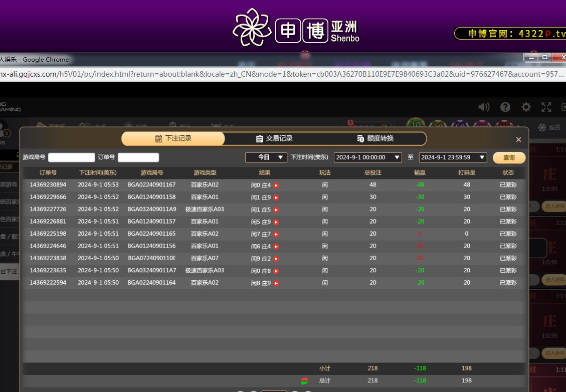Close the betting records dialog
566x392 pixels.
pos(518,140)
